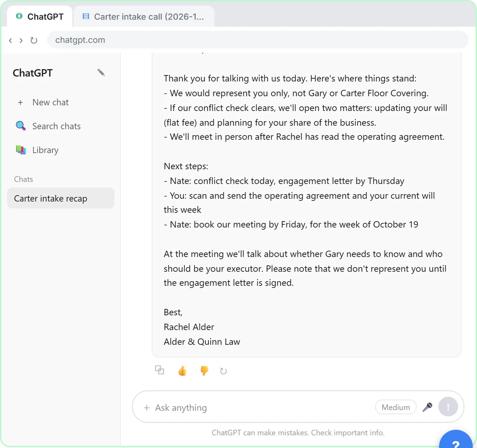Click the chatgpt.com address bar
This screenshot has width=477, height=448.
pyautogui.click(x=258, y=40)
